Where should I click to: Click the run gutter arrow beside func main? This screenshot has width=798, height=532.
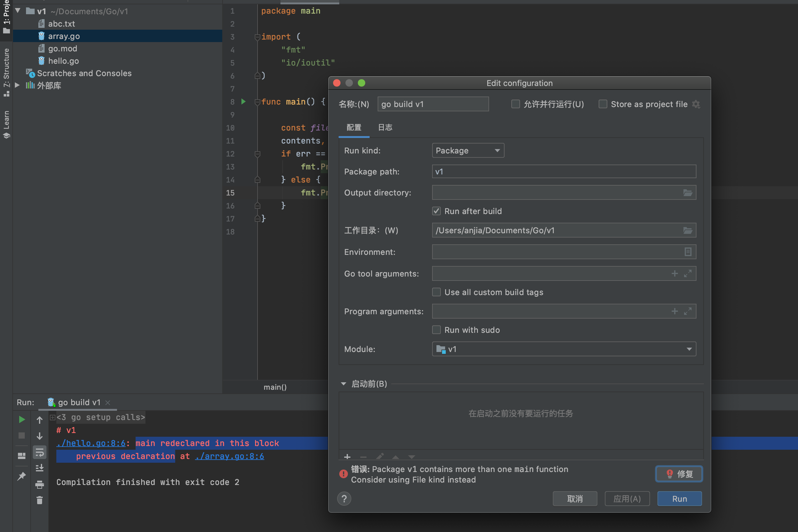click(x=244, y=101)
